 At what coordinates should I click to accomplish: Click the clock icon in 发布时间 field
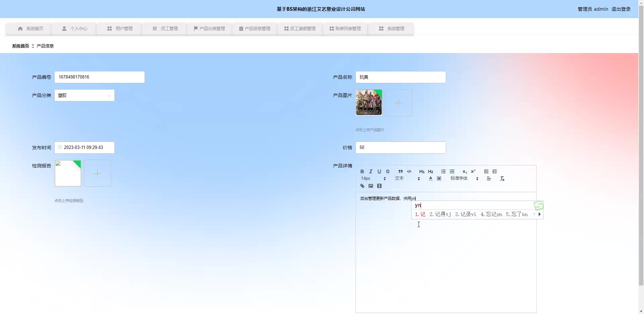coord(60,147)
